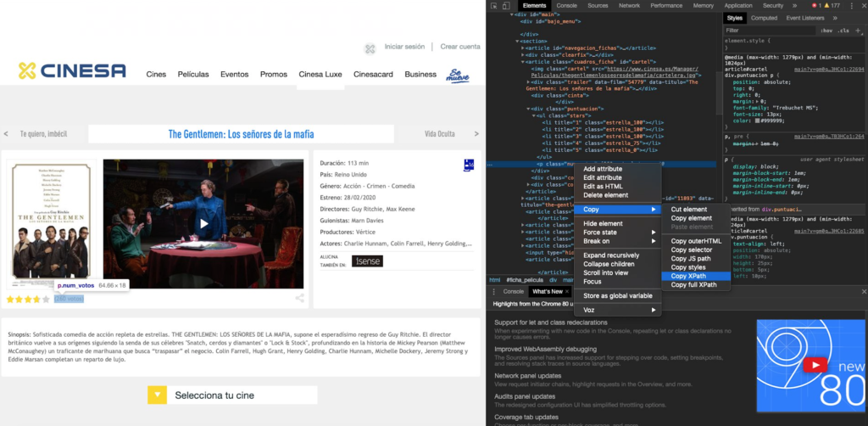Rate the film with the first star

click(x=10, y=300)
